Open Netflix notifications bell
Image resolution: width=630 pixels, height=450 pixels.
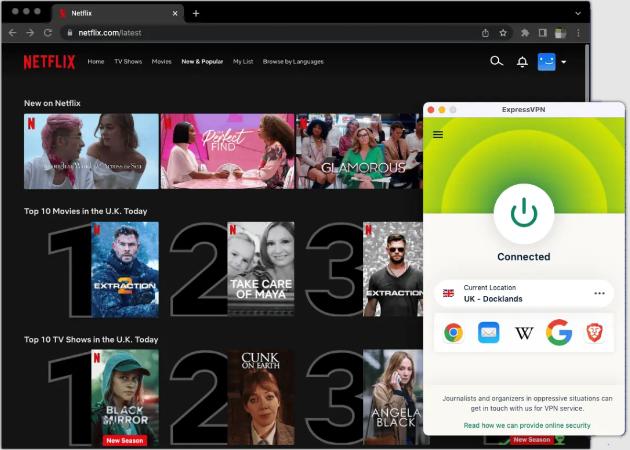(522, 62)
